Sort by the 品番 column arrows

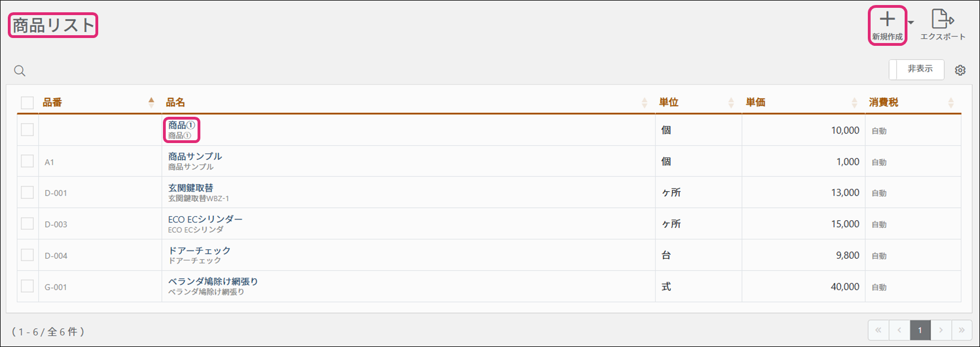click(151, 102)
